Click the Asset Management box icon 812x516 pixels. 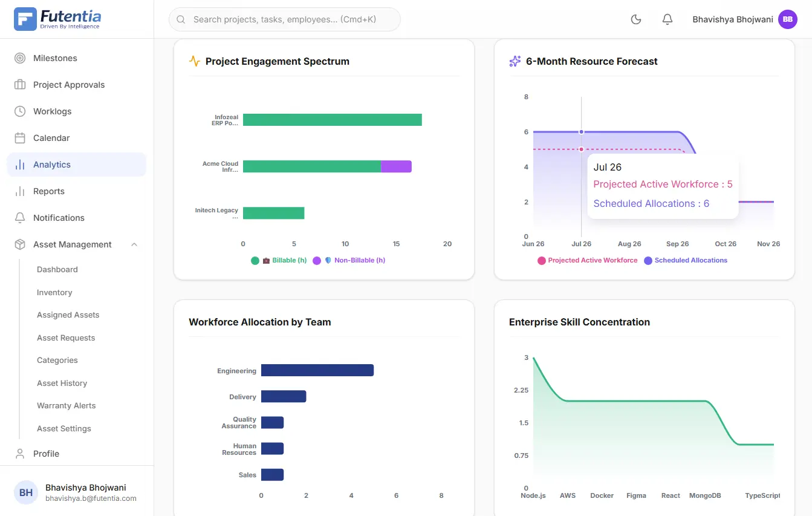(20, 244)
